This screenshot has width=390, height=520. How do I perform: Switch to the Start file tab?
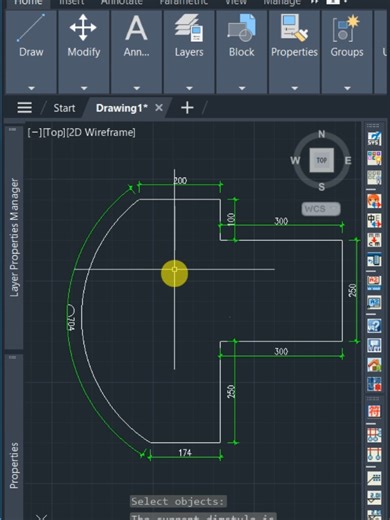pos(64,108)
